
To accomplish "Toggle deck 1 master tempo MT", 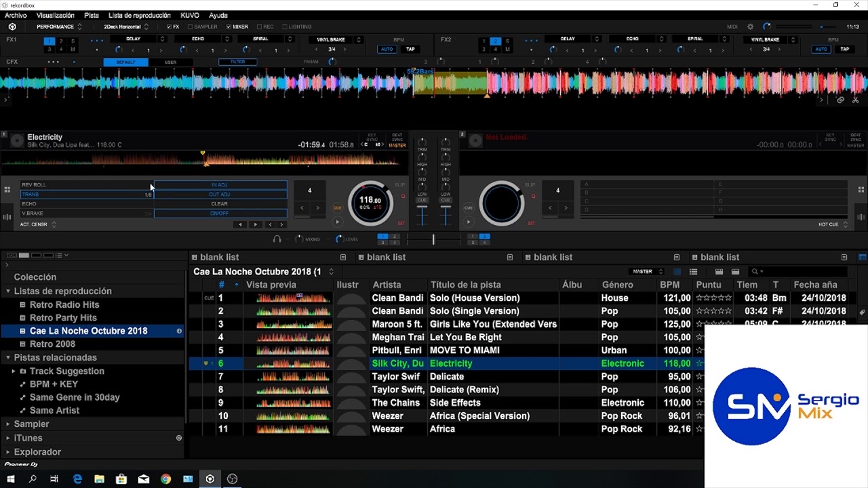I will point(401,223).
